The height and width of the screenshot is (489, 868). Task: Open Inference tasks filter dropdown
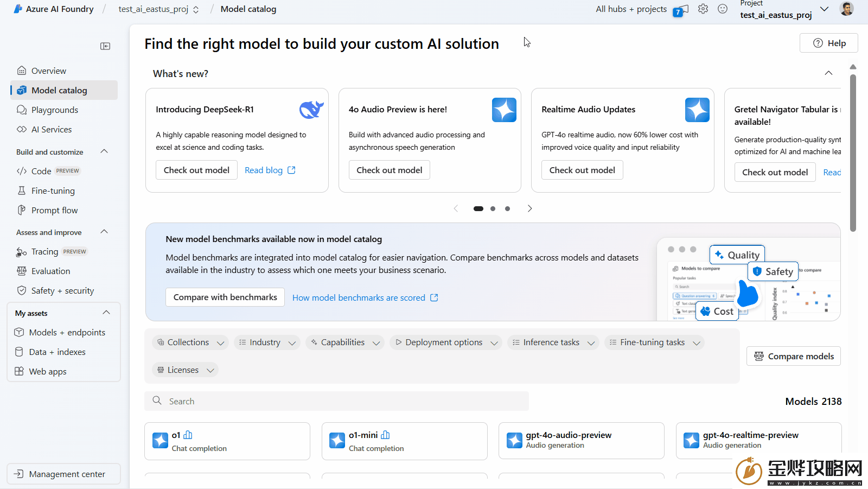pyautogui.click(x=553, y=342)
